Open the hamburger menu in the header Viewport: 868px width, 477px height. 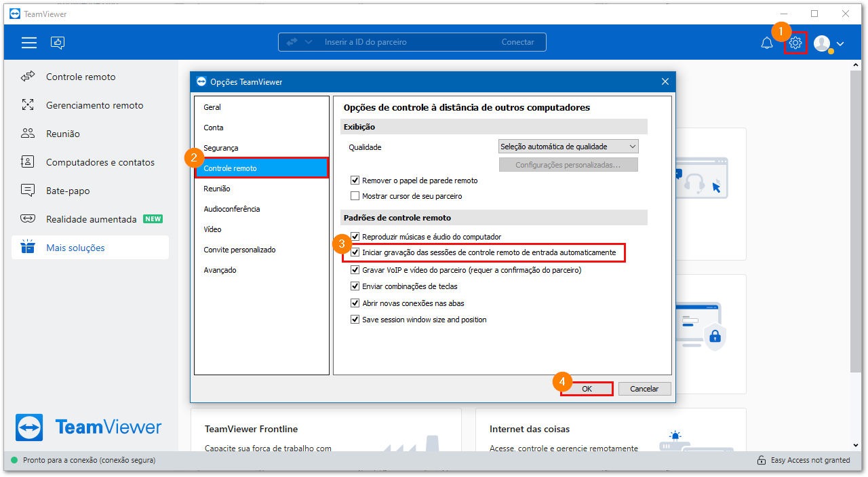pyautogui.click(x=29, y=43)
